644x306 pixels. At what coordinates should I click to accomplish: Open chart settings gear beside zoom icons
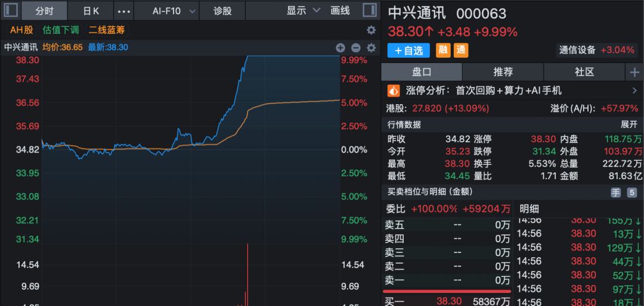371,48
